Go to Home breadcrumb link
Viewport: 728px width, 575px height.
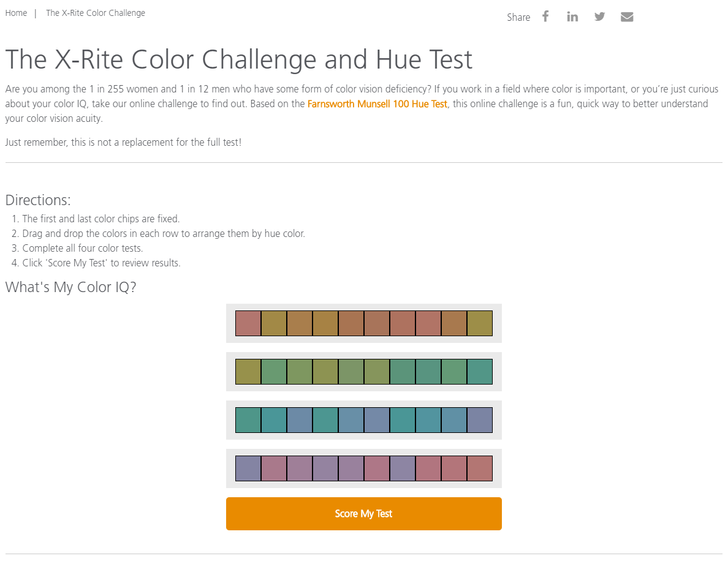(x=17, y=13)
